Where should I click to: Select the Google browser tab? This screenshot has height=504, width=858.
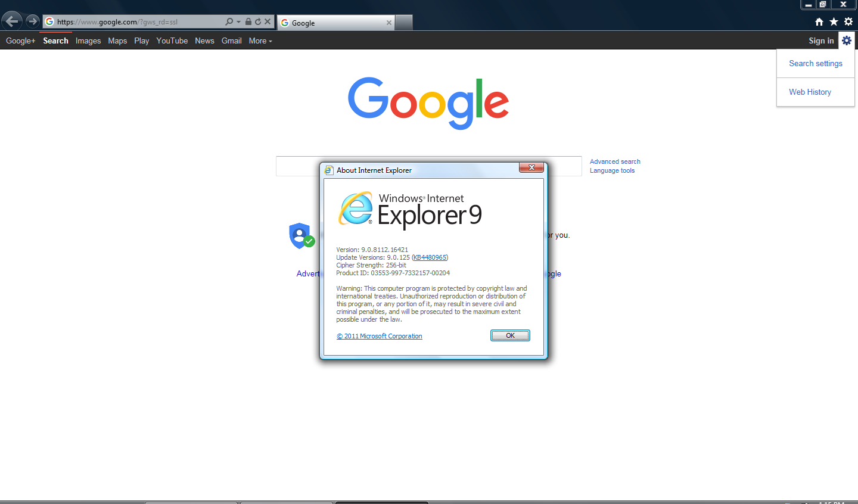pos(336,23)
